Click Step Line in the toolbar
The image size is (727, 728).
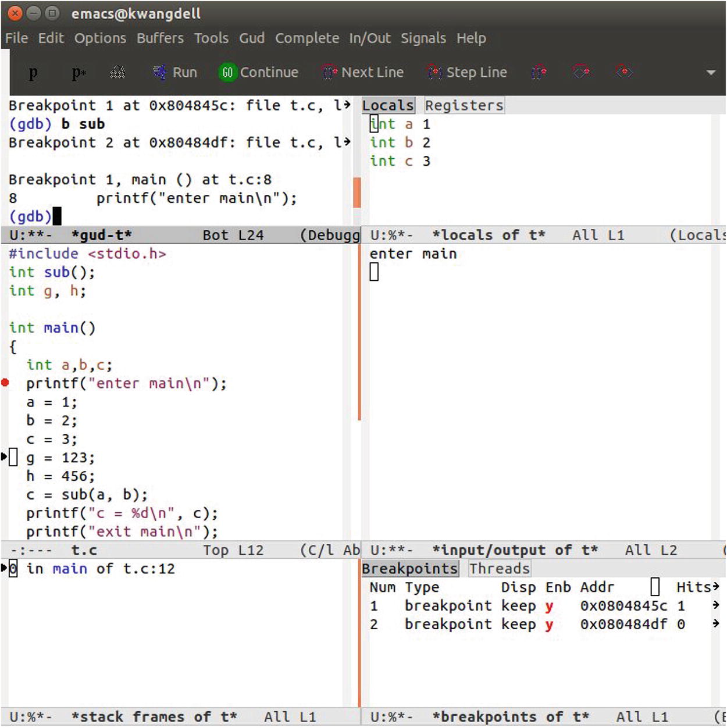tap(467, 72)
